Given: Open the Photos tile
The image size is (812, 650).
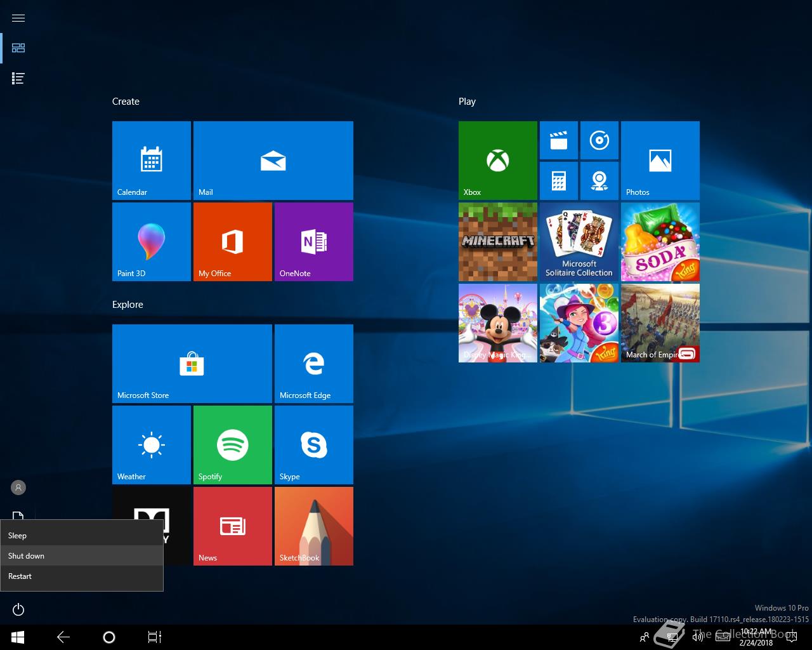Looking at the screenshot, I should pos(660,161).
